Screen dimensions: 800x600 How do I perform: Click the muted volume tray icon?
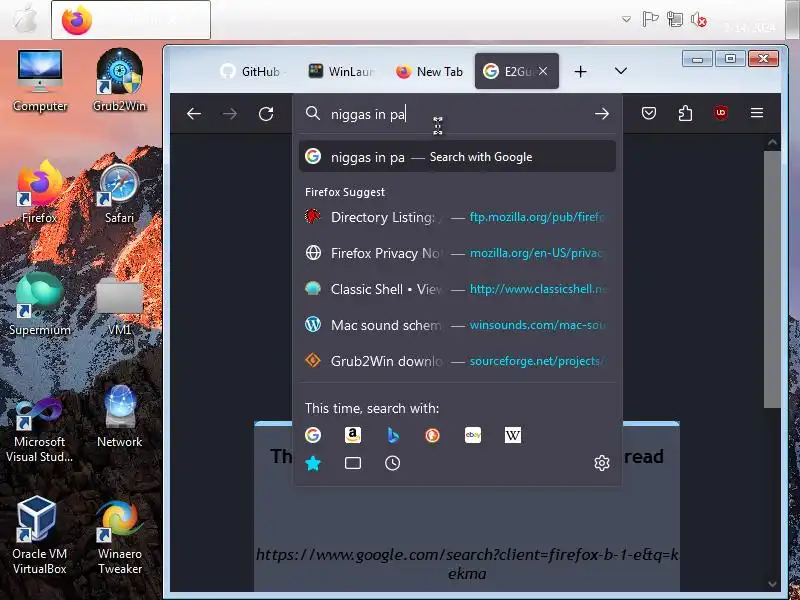tap(698, 19)
